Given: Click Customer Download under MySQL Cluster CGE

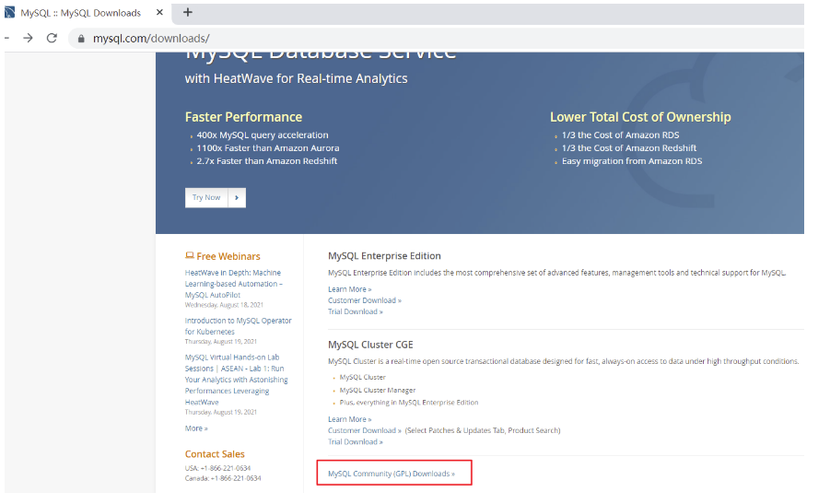Looking at the screenshot, I should pos(365,430).
